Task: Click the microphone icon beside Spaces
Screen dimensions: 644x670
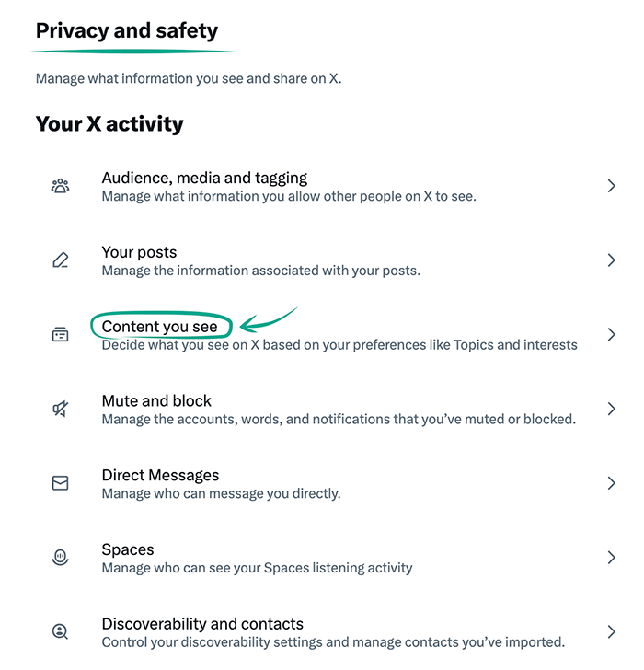Action: (60, 558)
